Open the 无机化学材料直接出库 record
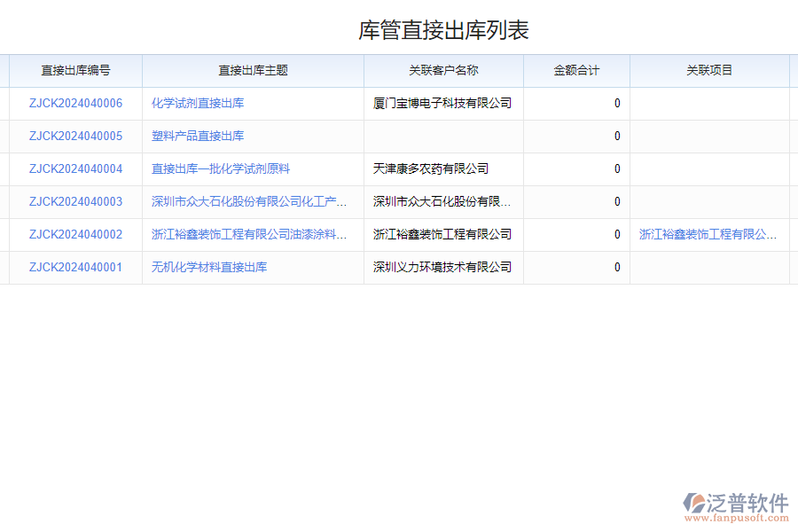 click(210, 267)
